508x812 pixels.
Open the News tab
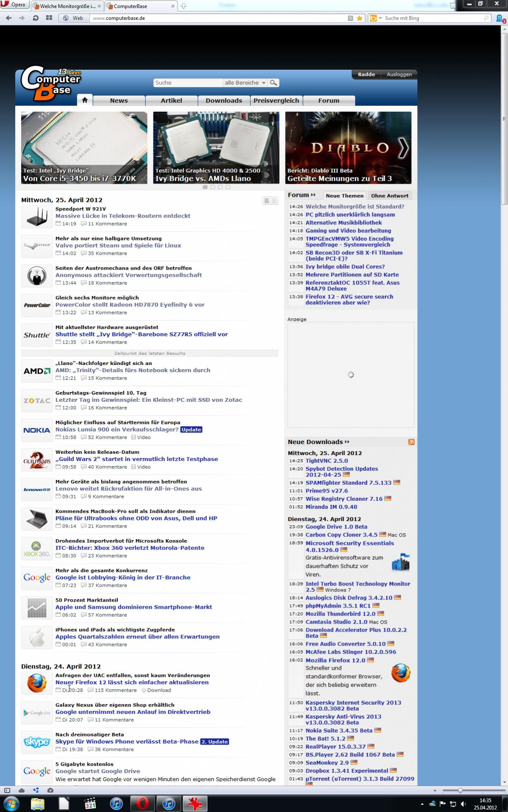[x=119, y=100]
